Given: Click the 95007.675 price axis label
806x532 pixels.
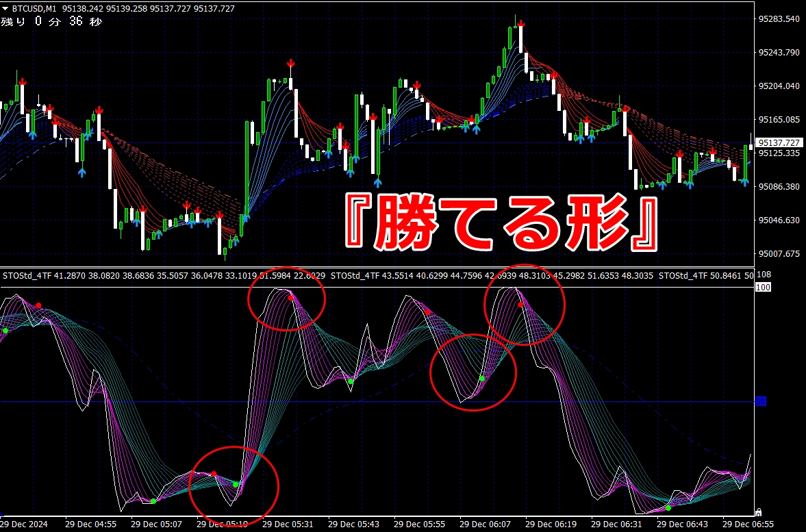Looking at the screenshot, I should tap(779, 253).
